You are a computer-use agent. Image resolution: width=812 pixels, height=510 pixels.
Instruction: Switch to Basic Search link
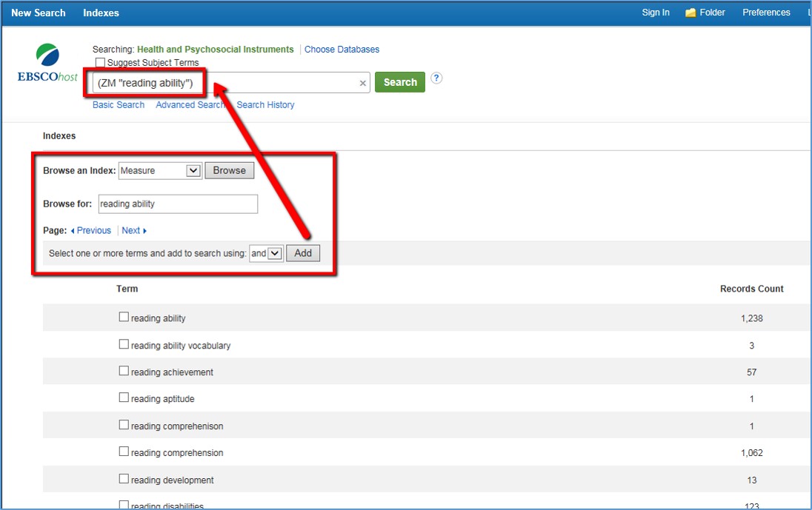(x=119, y=105)
